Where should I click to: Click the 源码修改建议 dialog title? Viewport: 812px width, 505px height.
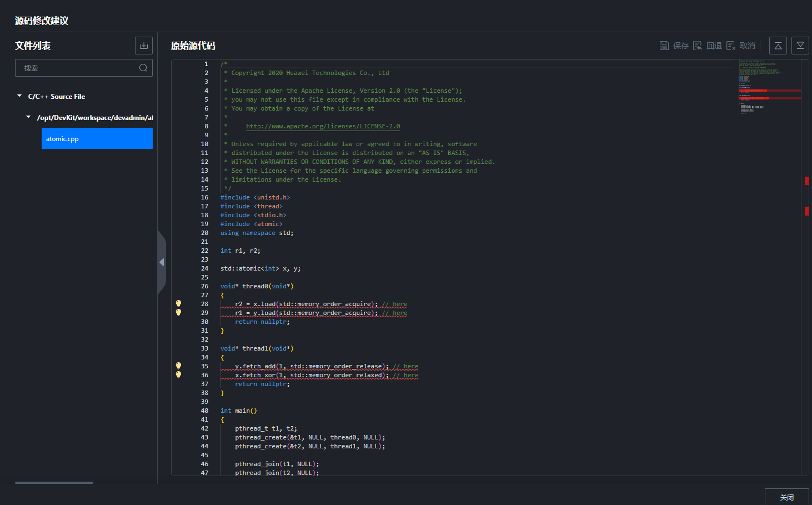[x=42, y=21]
